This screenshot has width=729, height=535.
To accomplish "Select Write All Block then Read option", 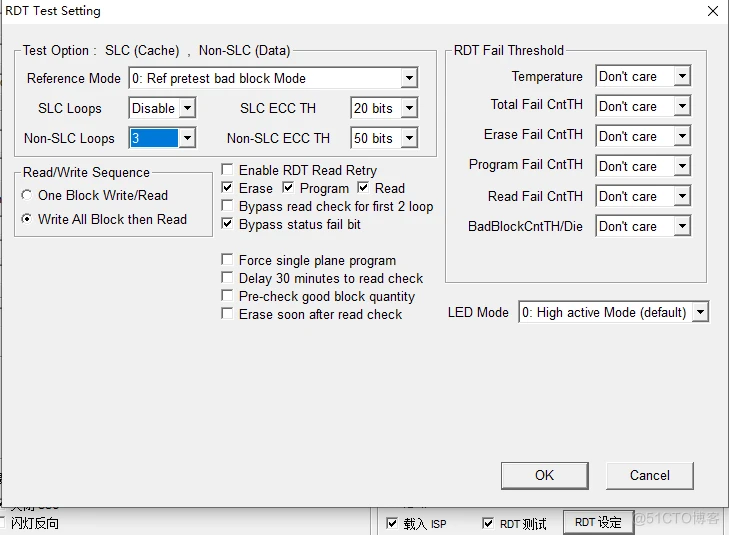I will (x=27, y=219).
